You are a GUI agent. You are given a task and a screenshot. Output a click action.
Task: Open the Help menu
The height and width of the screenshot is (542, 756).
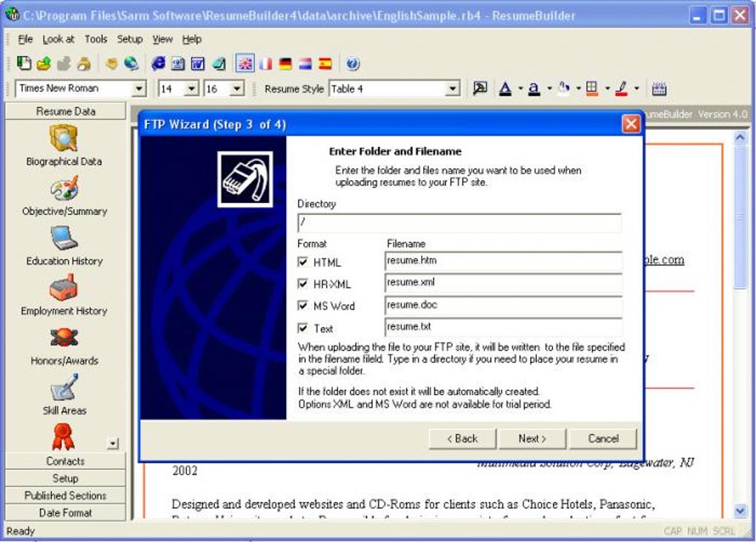pos(191,39)
